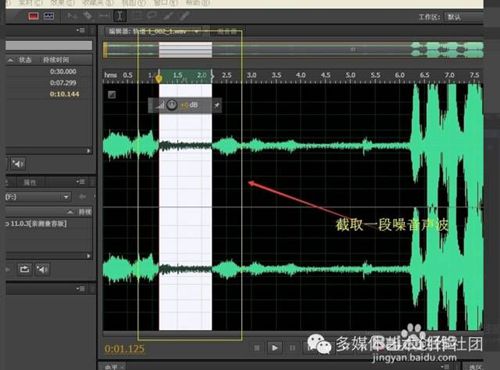
Task: Click the Stop button in transport
Action: tap(257, 348)
